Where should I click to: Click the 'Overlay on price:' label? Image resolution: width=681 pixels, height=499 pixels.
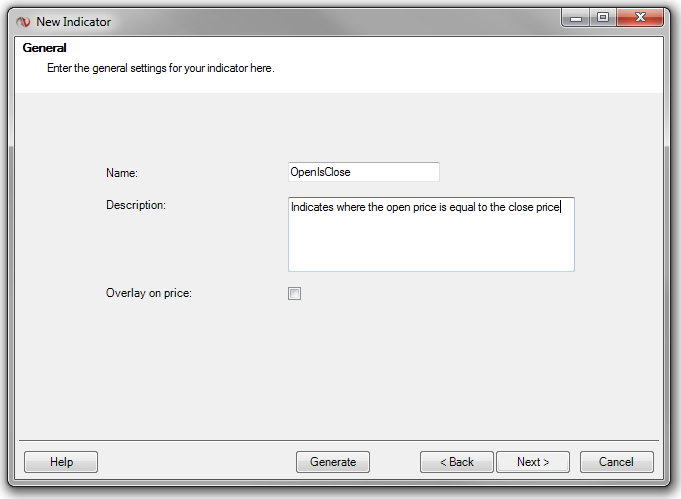(148, 294)
